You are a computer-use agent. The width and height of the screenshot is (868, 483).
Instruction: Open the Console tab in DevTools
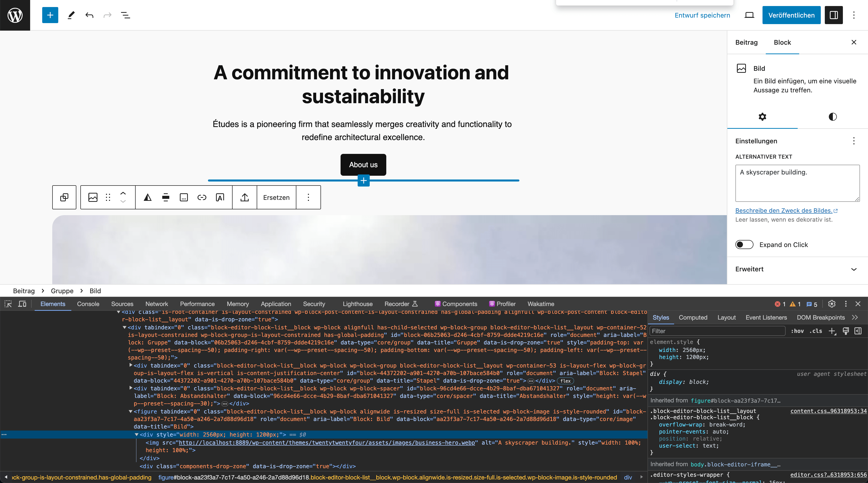(x=88, y=304)
